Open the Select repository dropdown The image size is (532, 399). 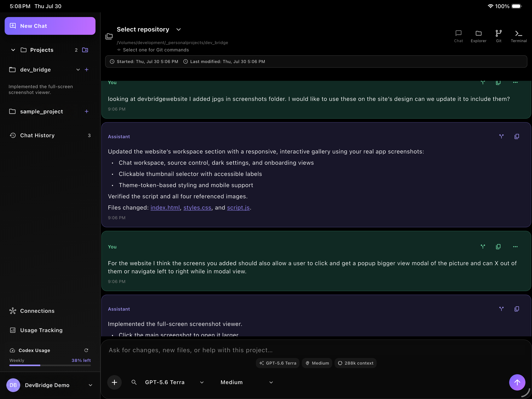[149, 29]
